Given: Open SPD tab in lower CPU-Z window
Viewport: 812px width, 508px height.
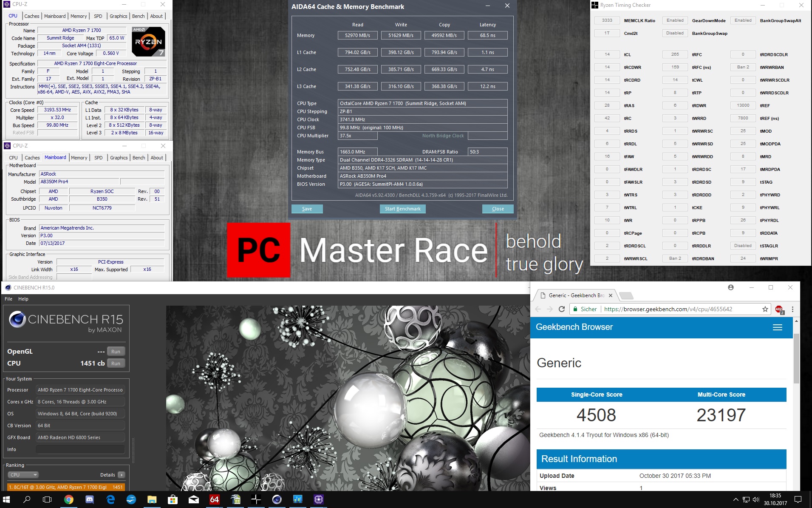Looking at the screenshot, I should tap(99, 158).
